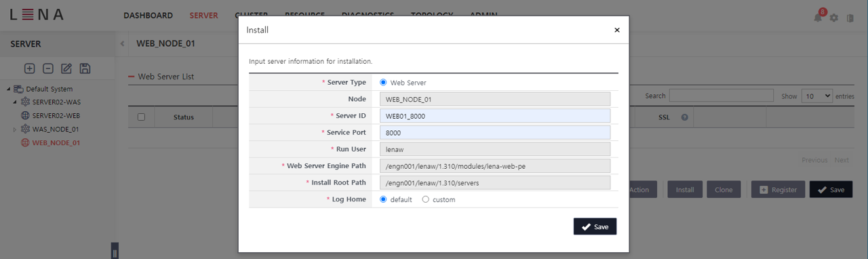Image resolution: width=868 pixels, height=259 pixels.
Task: Collapse sidebar with the left chevron handle
Action: click(122, 43)
